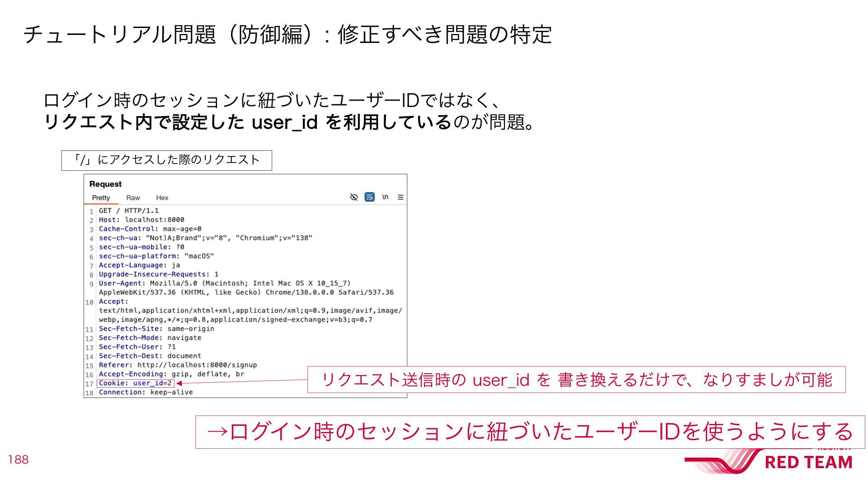Click the slide page number 188
Screen dimensions: 868x488
[19, 460]
